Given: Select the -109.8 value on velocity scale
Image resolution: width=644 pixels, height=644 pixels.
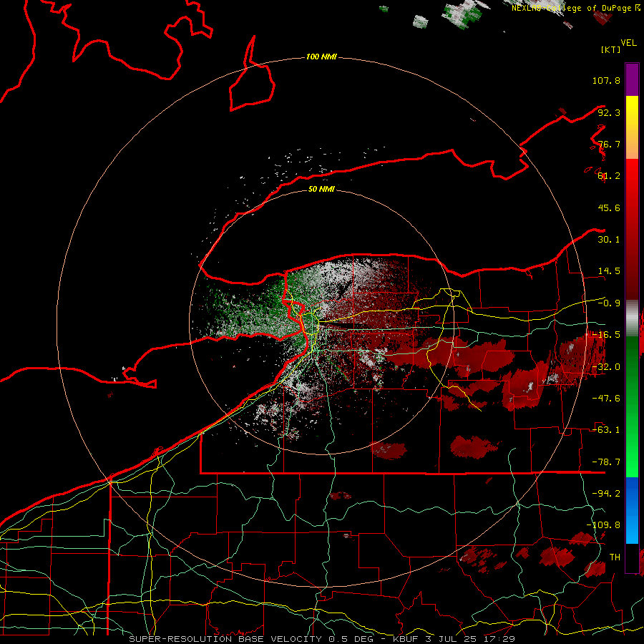Looking at the screenshot, I should coord(604,525).
